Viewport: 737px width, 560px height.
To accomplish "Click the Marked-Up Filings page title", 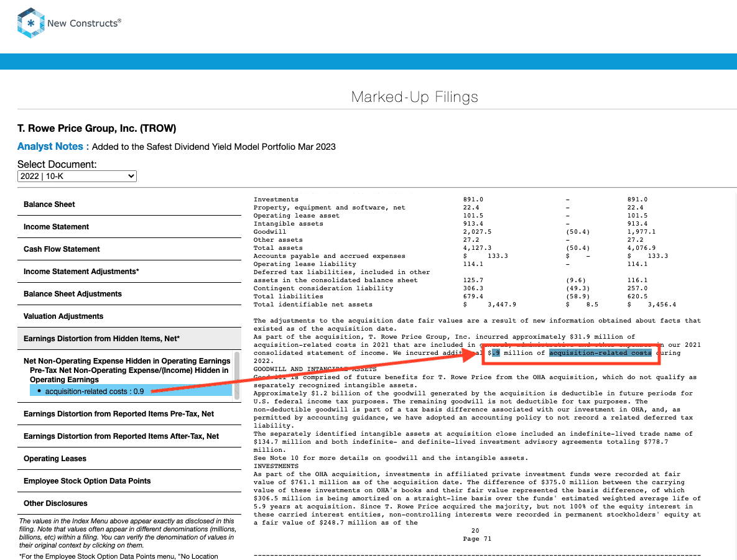I will tap(415, 97).
